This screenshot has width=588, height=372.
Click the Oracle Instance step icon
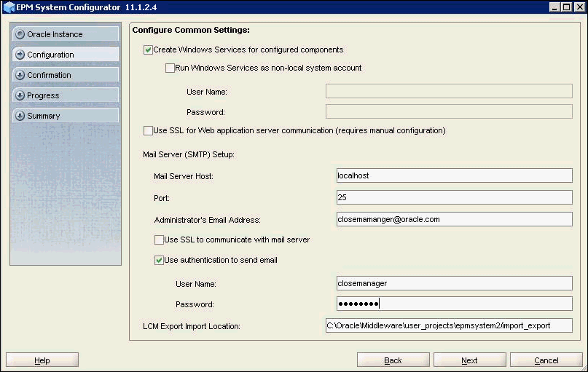[20, 34]
